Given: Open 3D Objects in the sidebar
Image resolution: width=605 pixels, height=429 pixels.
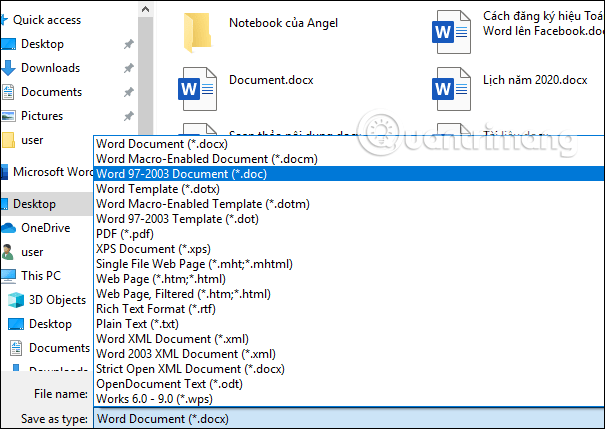Looking at the screenshot, I should 56,299.
